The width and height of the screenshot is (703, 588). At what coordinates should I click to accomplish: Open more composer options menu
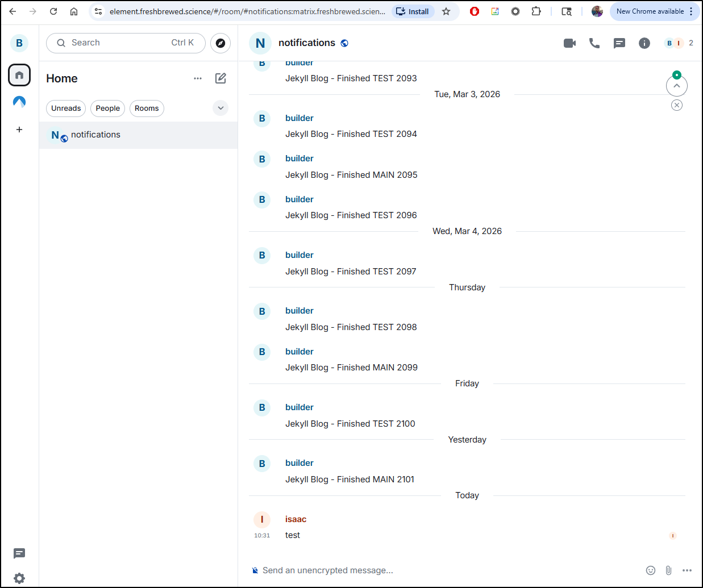point(687,570)
